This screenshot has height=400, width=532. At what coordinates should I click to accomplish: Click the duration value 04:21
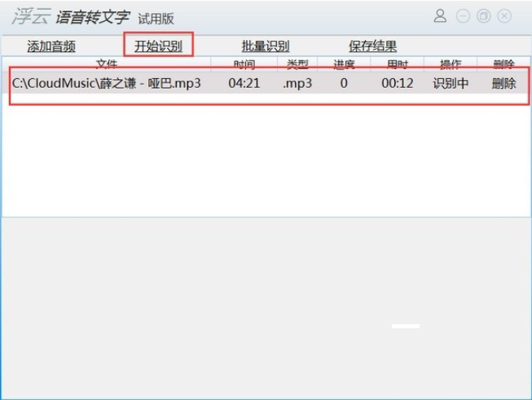click(244, 83)
